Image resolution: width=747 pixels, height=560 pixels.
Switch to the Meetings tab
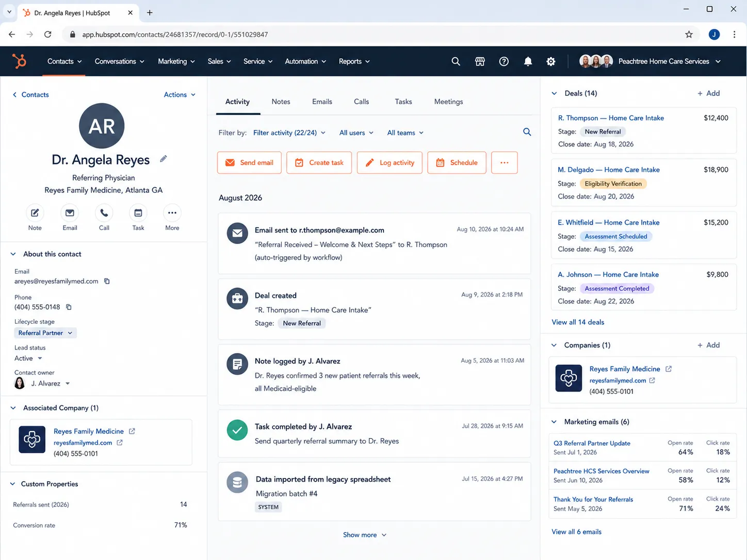[448, 102]
